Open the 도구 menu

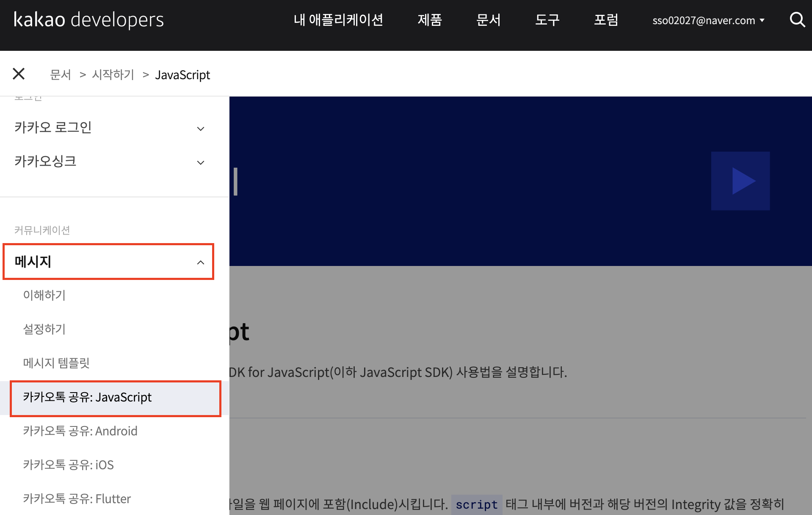click(x=547, y=20)
